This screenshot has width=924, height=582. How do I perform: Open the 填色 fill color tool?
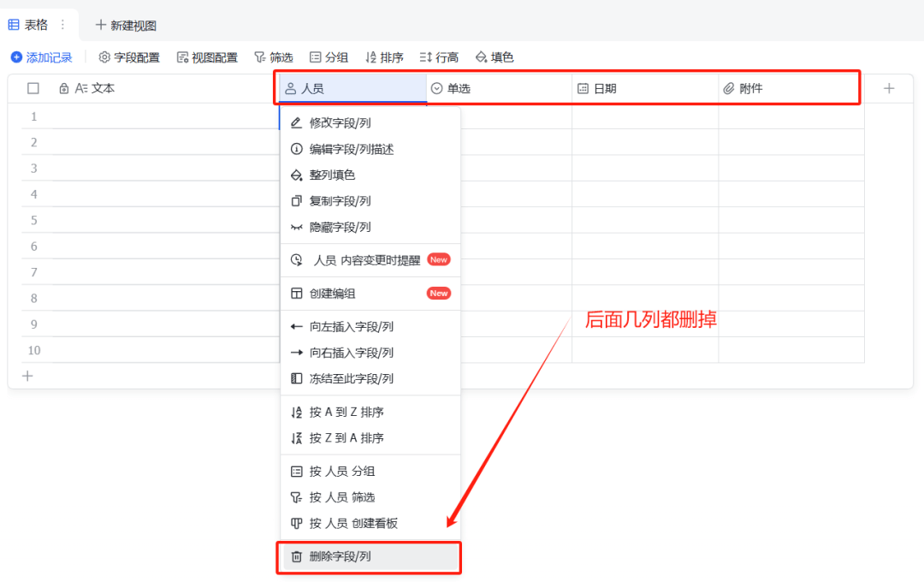coord(495,57)
